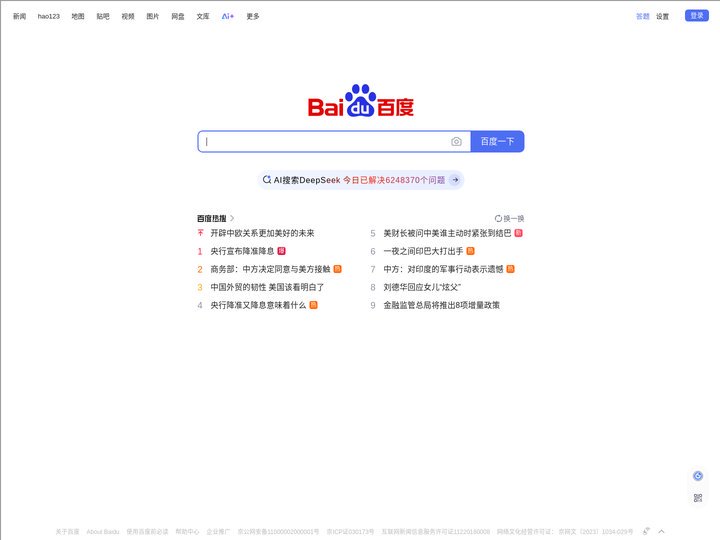The height and width of the screenshot is (540, 720).
Task: Click footer link 企业推广
Action: (x=218, y=532)
